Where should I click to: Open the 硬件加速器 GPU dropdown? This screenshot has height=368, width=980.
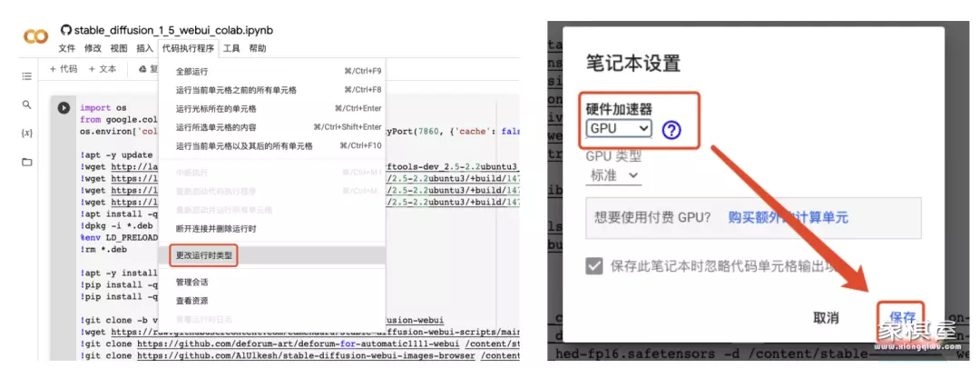619,129
